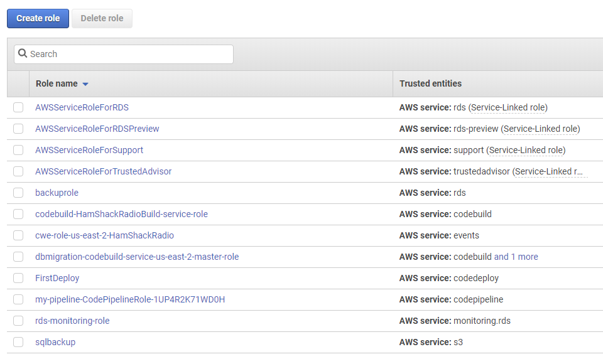Go to the cwe-role-us-east-2-HamShackRadio role
This screenshot has height=364, width=603.
click(x=105, y=235)
